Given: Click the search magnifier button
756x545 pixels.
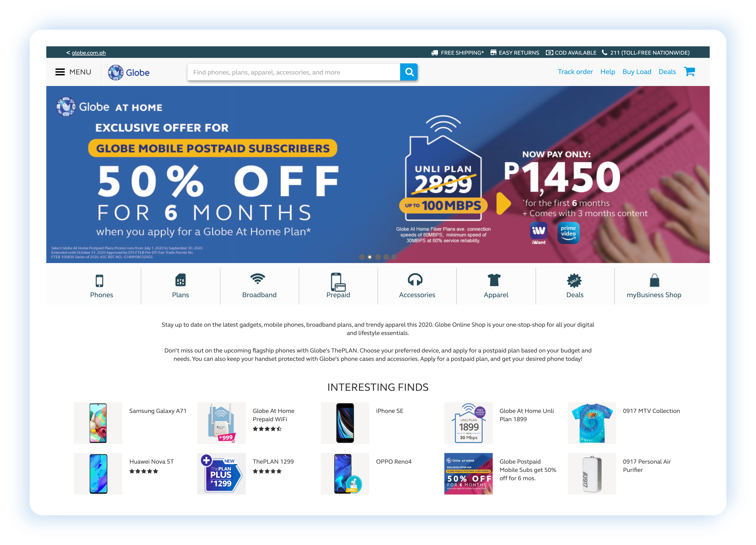Looking at the screenshot, I should click(x=409, y=72).
